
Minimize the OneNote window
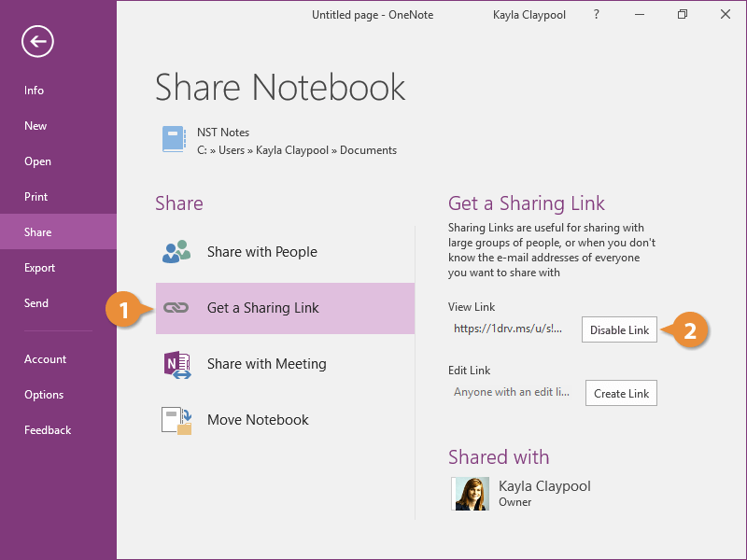640,14
